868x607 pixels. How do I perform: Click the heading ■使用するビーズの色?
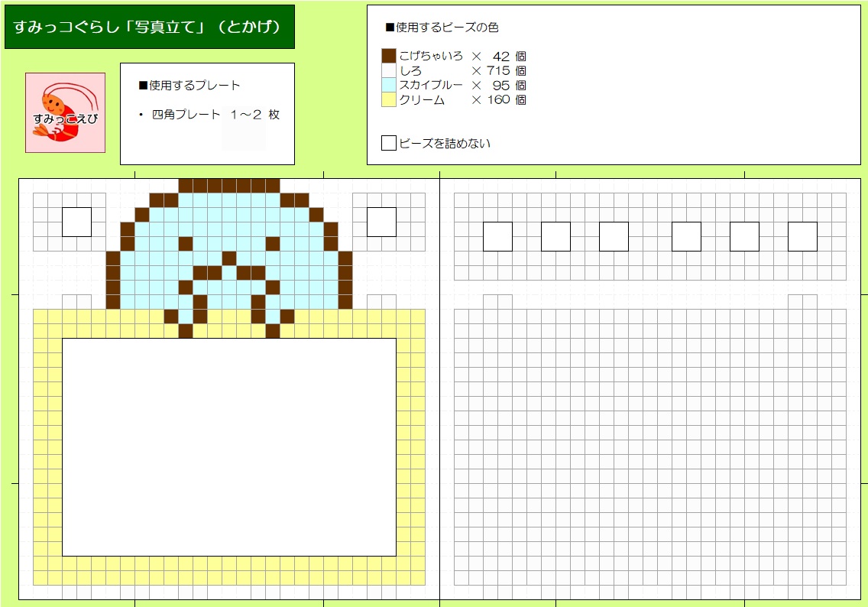442,27
